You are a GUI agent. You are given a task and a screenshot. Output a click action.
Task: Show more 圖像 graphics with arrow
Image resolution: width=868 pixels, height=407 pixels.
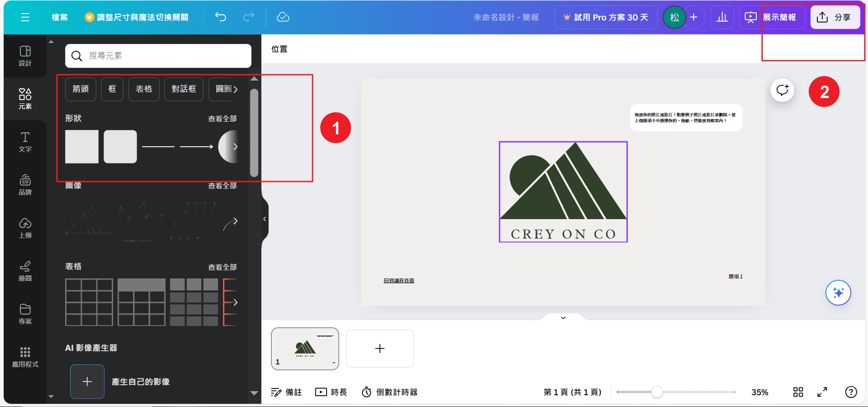(235, 221)
